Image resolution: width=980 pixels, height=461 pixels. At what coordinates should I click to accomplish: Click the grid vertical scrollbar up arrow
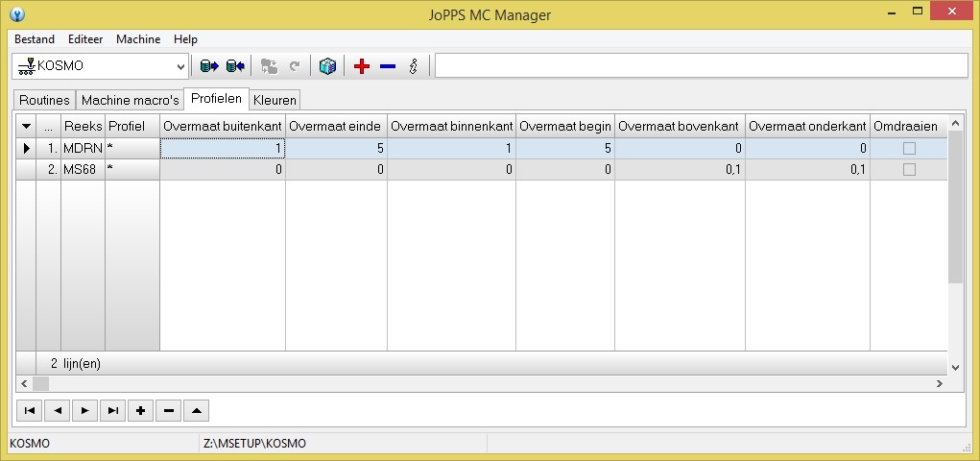pos(955,122)
